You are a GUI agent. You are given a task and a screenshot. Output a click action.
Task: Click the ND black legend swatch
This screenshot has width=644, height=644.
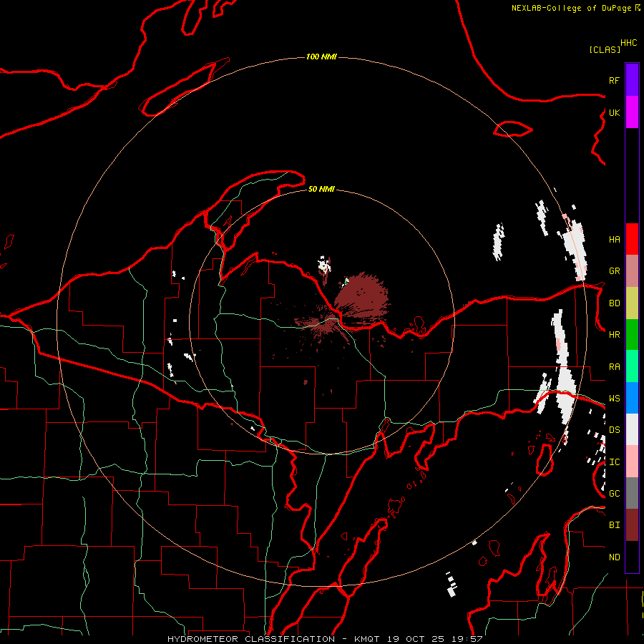632,557
